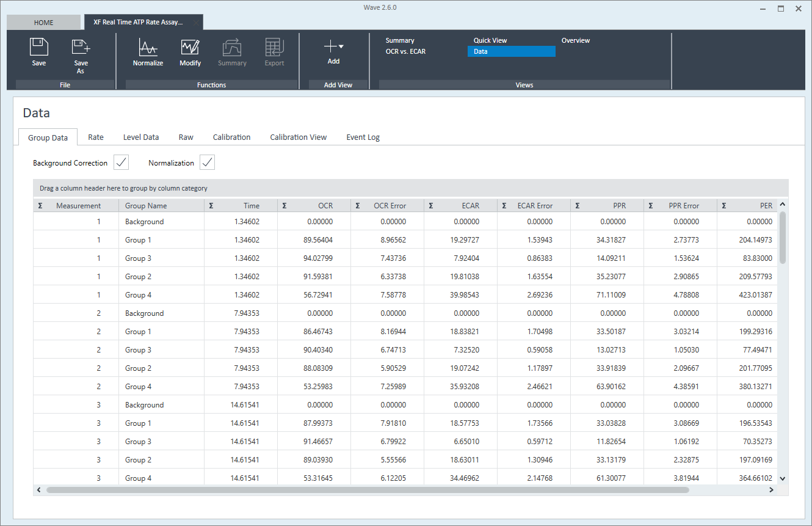Click the Save As icon
Screen dimensions: 812x526
coord(81,48)
